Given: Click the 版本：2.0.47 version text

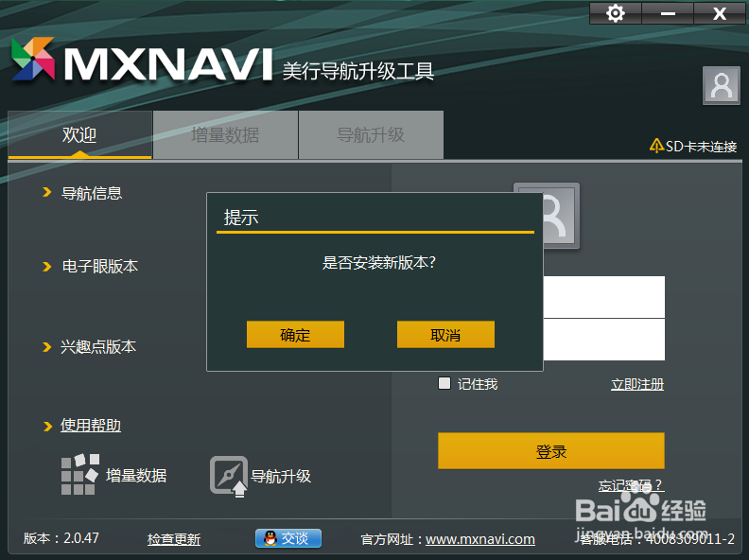Looking at the screenshot, I should [x=61, y=538].
